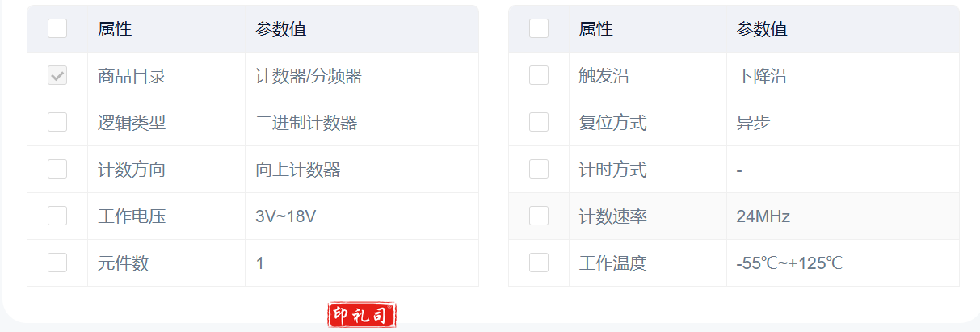The image size is (980, 332).
Task: Check the 工作温度 checkbox
Action: tap(539, 263)
